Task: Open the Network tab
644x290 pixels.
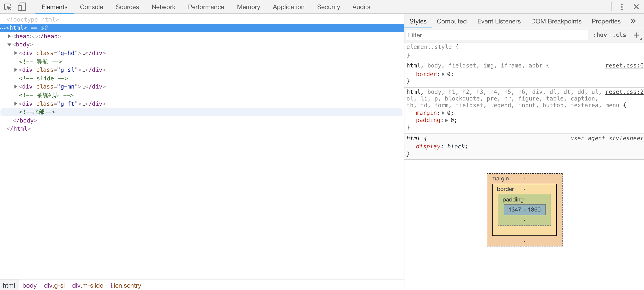Action: 163,7
